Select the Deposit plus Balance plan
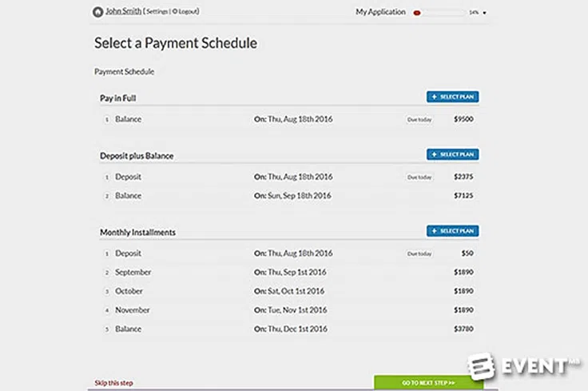Screen dimensions: 588x391 [x=452, y=154]
